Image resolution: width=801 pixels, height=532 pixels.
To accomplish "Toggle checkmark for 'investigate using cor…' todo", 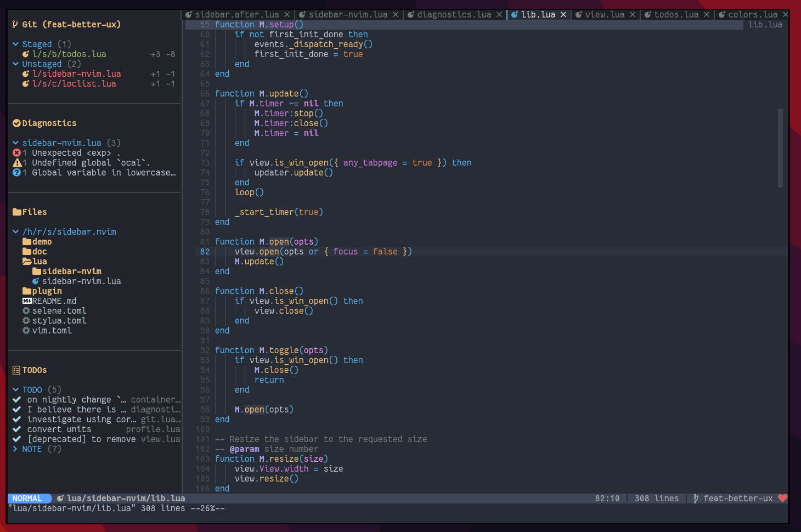I will [16, 420].
